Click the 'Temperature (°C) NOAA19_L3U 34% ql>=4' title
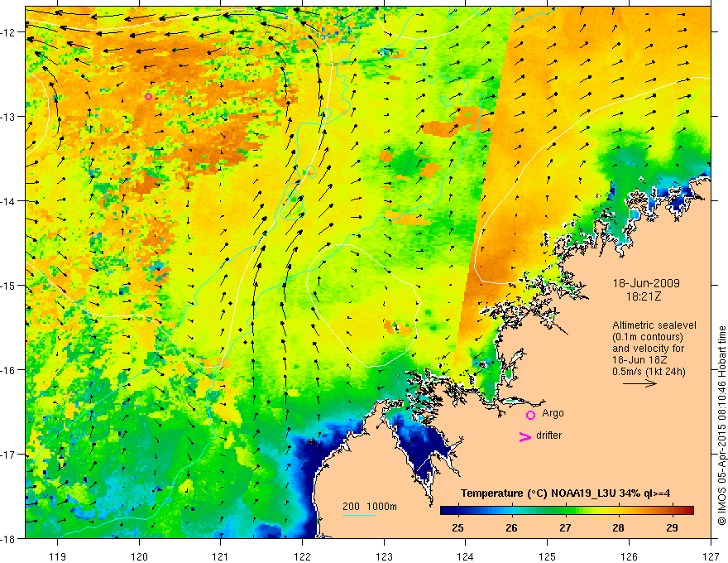 pyautogui.click(x=566, y=493)
